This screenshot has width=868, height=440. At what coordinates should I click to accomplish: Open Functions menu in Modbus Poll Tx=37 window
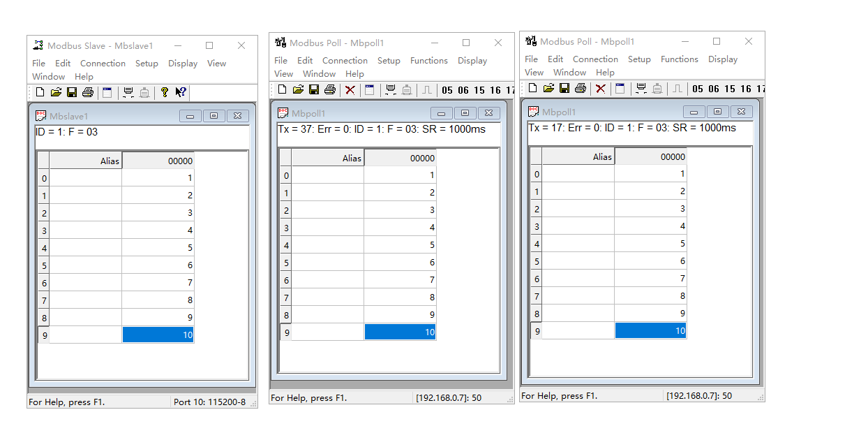(x=429, y=61)
